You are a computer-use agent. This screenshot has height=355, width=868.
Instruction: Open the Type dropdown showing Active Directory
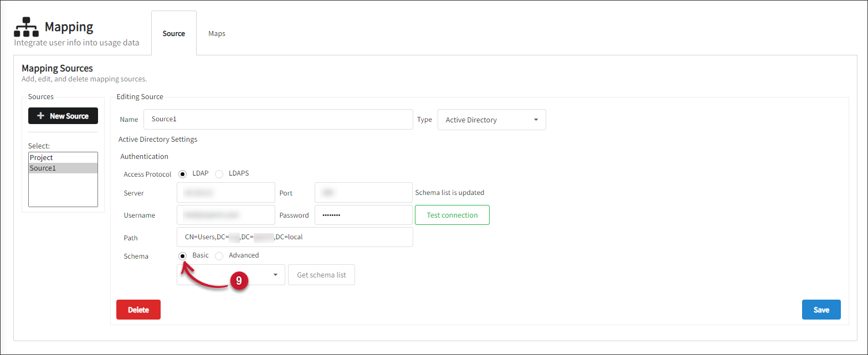point(491,119)
